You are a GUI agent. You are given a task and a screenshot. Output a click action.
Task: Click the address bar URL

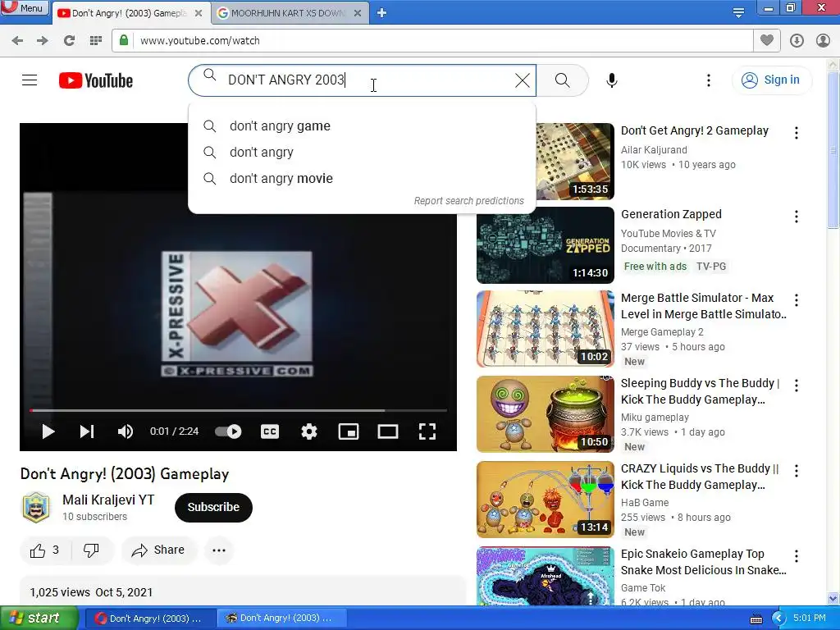[x=200, y=41]
